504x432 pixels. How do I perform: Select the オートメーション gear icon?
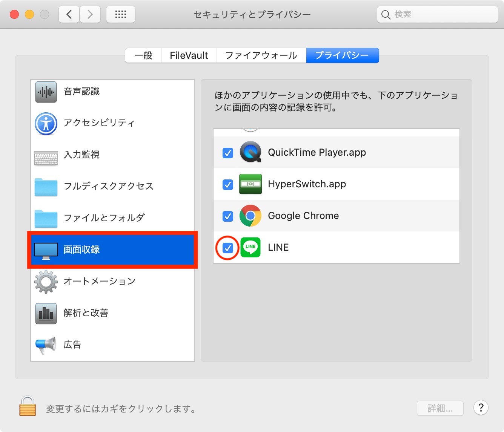[46, 282]
